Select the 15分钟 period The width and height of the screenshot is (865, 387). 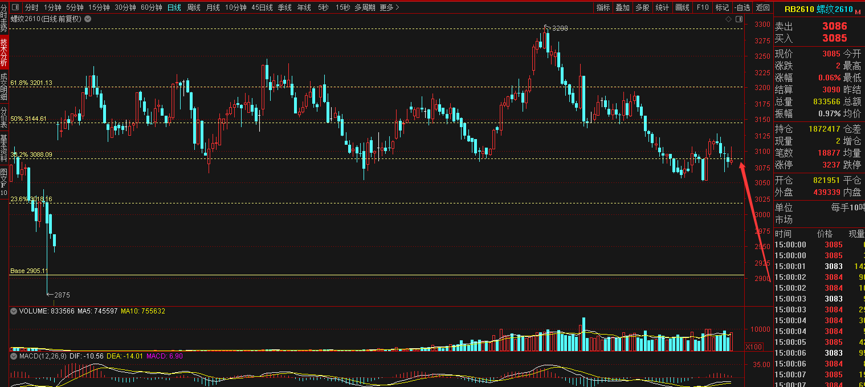99,8
